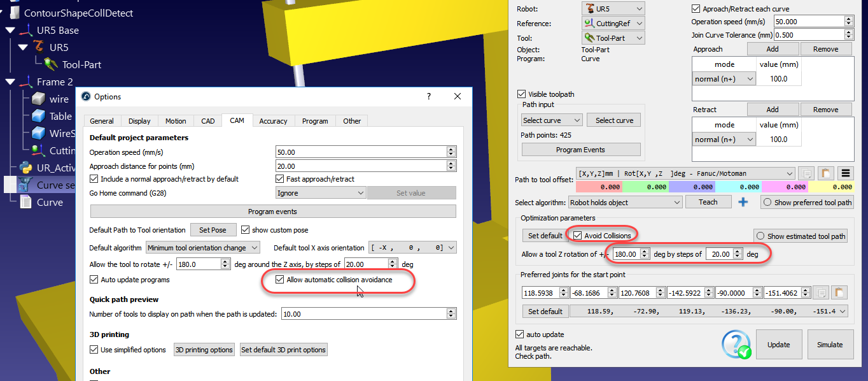Click the Simulate button
Viewport: 868px width, 381px height.
[x=830, y=345]
